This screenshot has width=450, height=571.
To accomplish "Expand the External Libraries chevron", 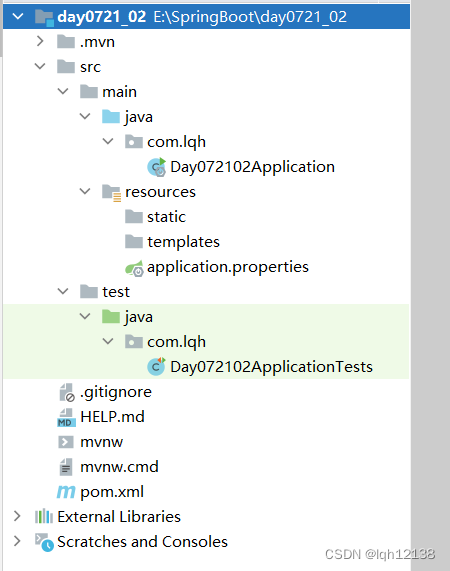I will click(x=17, y=516).
